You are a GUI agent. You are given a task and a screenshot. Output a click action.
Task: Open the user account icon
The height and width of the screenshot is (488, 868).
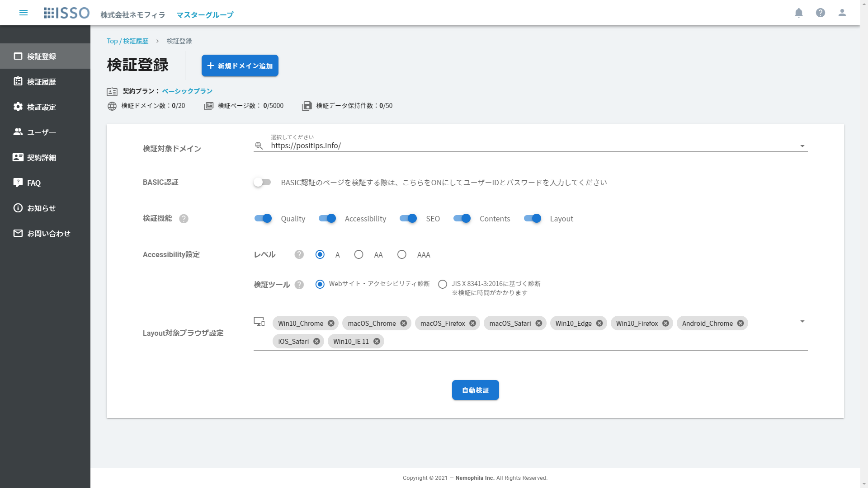tap(842, 13)
